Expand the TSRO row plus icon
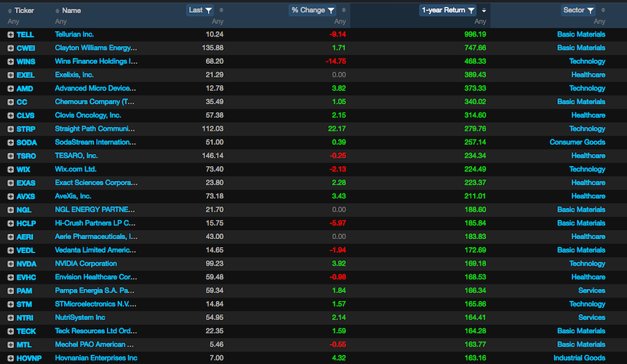627x364 pixels. click(x=11, y=156)
